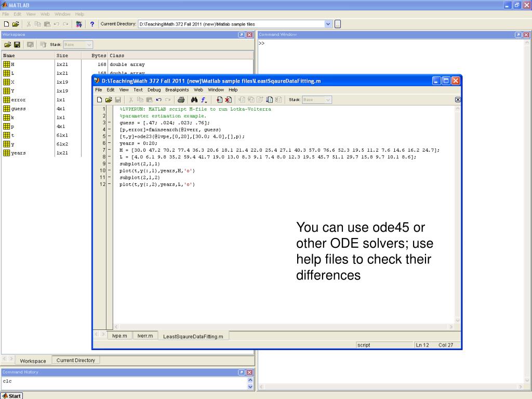The width and height of the screenshot is (532, 399).
Task: Click Undo arrow in editor toolbar
Action: [159, 100]
